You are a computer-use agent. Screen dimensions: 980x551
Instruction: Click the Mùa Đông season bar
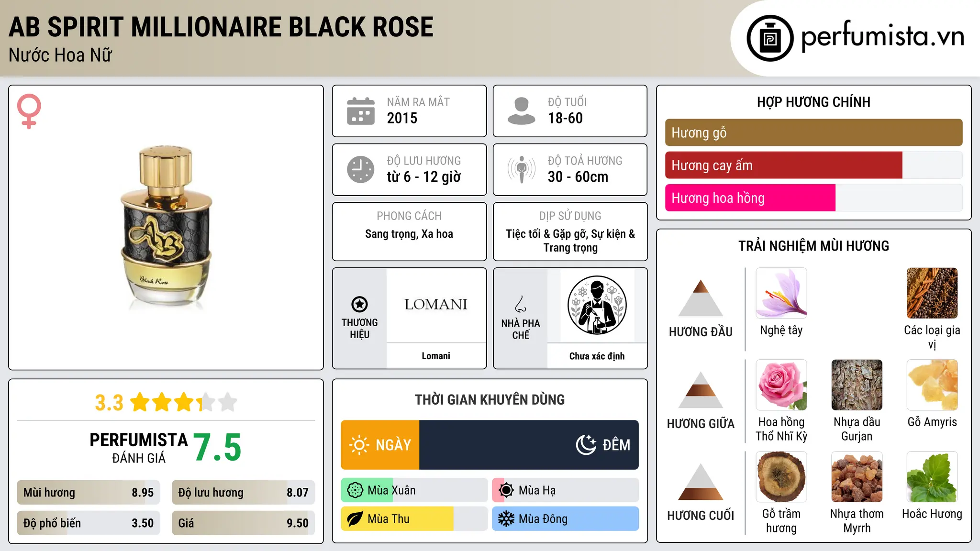pos(565,519)
